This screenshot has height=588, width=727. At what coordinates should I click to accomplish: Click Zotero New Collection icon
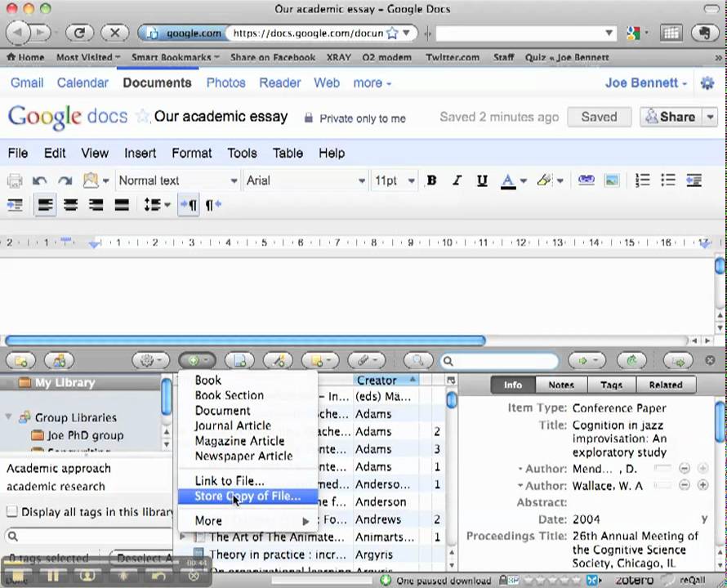[20, 361]
